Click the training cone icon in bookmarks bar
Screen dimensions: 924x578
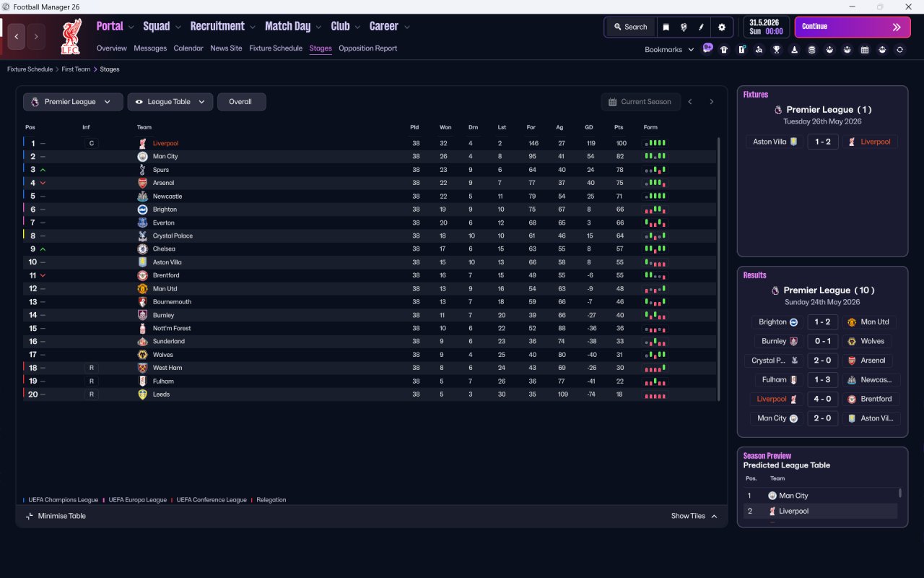pos(794,50)
